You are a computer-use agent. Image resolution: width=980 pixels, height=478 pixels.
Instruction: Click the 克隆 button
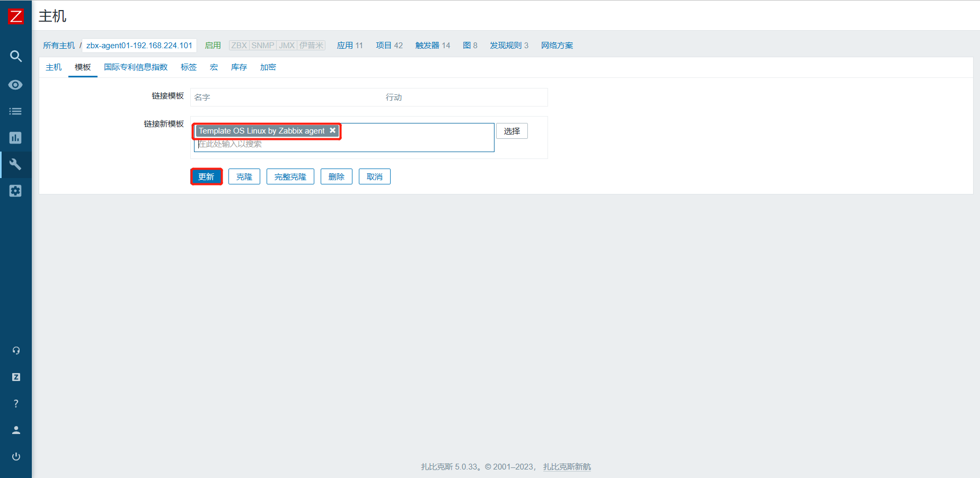pyautogui.click(x=244, y=176)
